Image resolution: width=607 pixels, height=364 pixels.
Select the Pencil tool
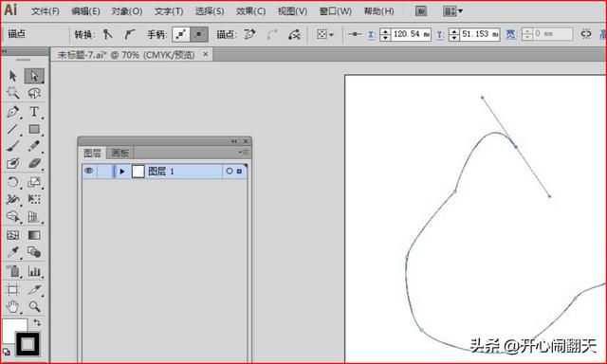click(34, 146)
